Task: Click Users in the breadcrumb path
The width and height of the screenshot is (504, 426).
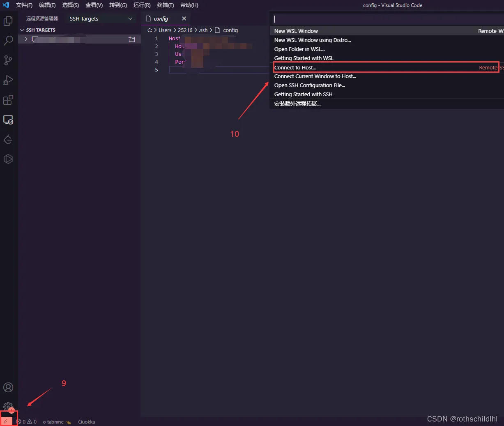Action: pos(165,30)
